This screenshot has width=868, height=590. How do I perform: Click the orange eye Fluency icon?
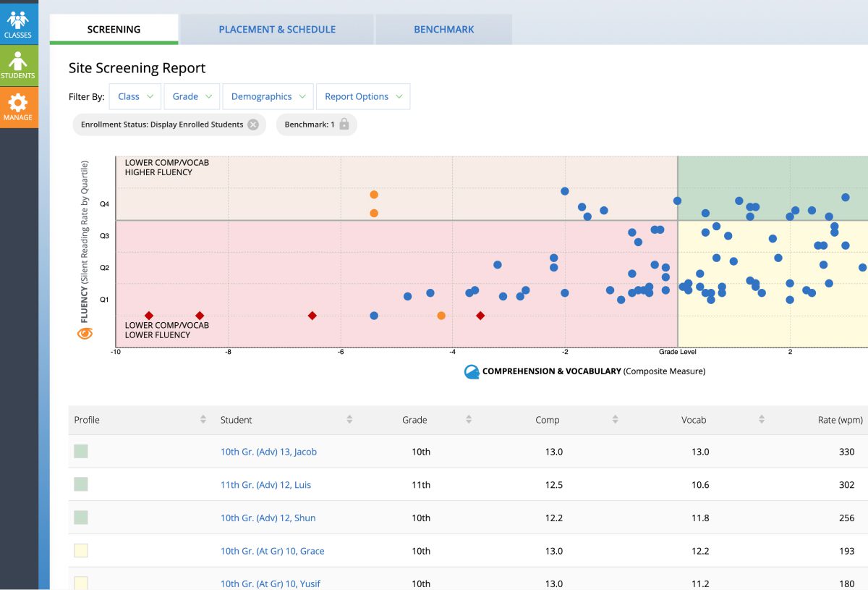tap(85, 333)
